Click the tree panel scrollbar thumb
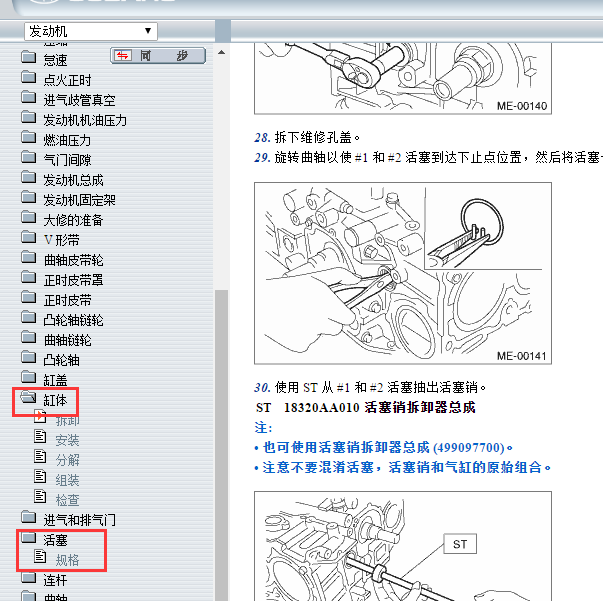Image resolution: width=603 pixels, height=601 pixels. [x=222, y=445]
